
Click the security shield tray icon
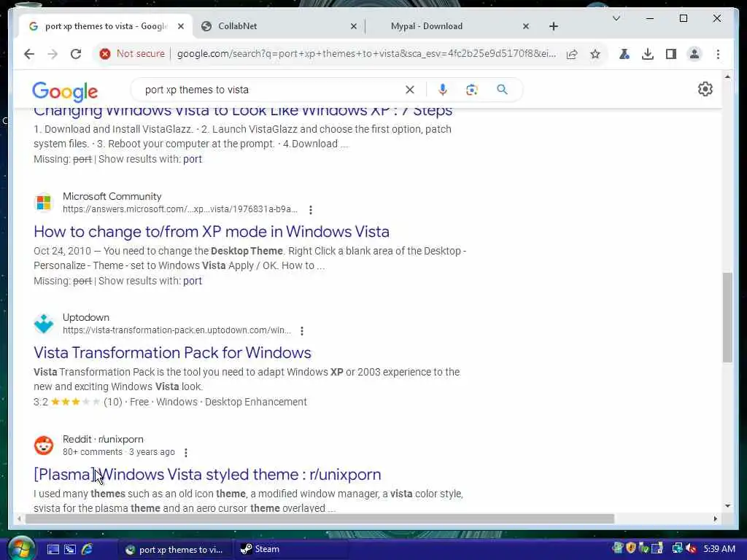coord(631,548)
